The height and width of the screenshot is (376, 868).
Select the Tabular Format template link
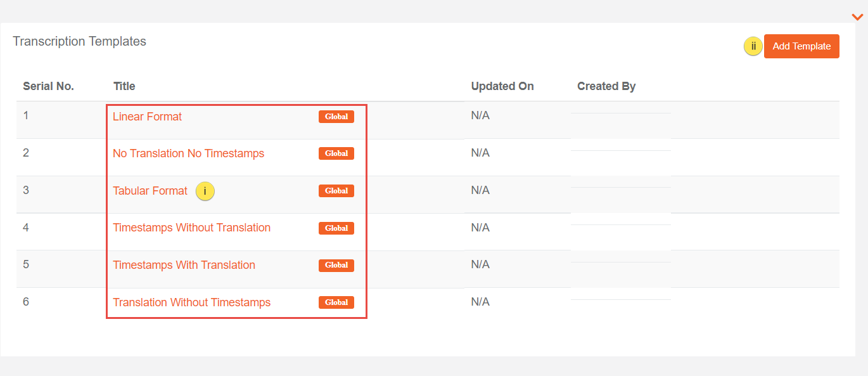[x=150, y=191]
